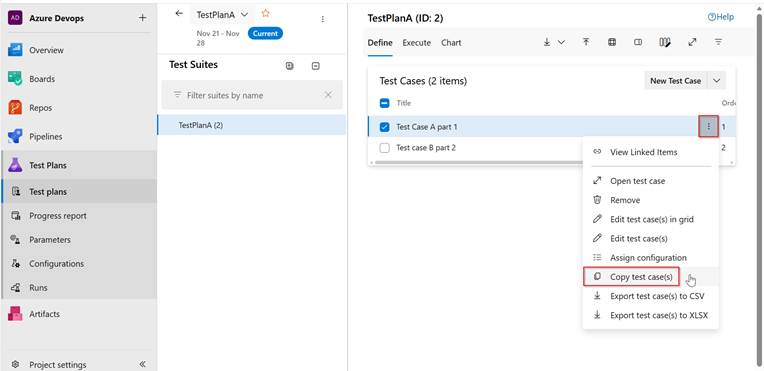Click the Filter suites by name field
This screenshot has width=764, height=371.
point(252,95)
